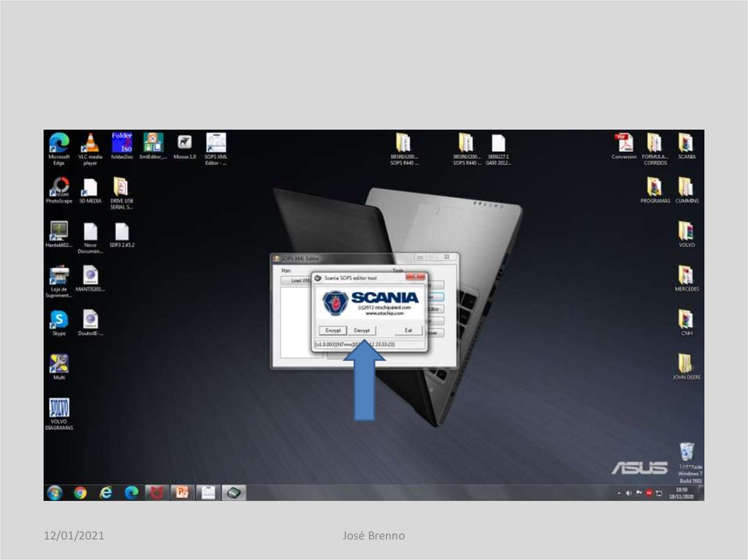Open the SDP3 2.45.2 desktop file
This screenshot has width=748, height=560.
(x=121, y=232)
